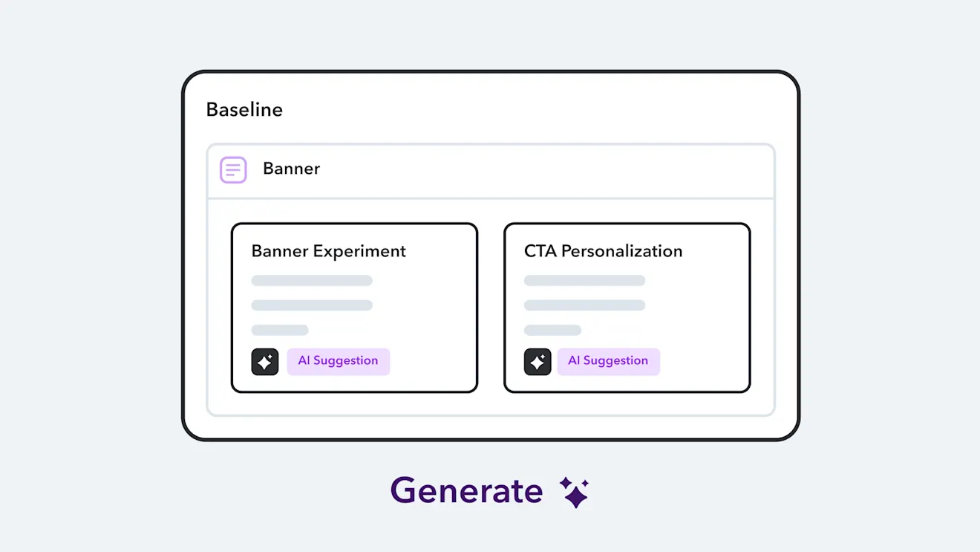Click second placeholder line in CTA Personalization
The height and width of the screenshot is (552, 980).
(x=584, y=305)
